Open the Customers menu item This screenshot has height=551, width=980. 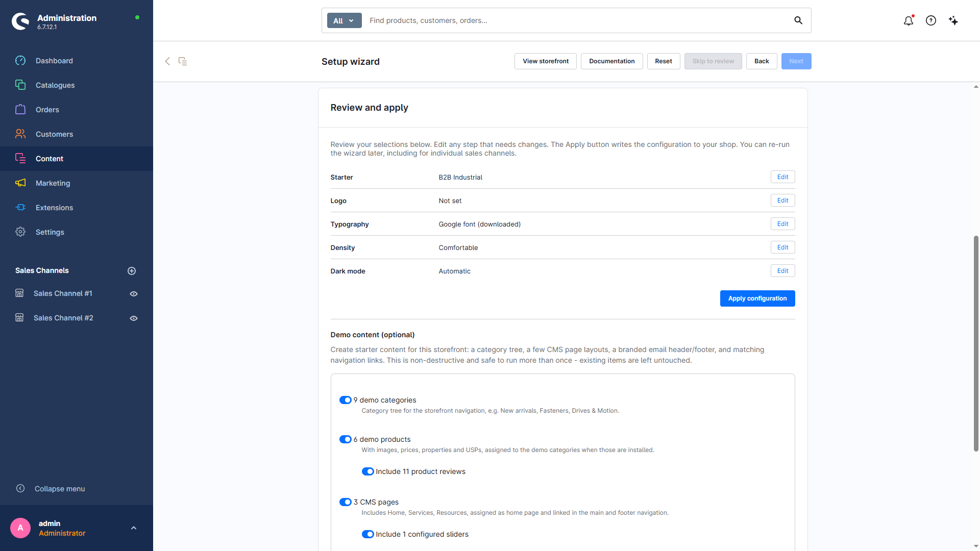click(x=77, y=134)
